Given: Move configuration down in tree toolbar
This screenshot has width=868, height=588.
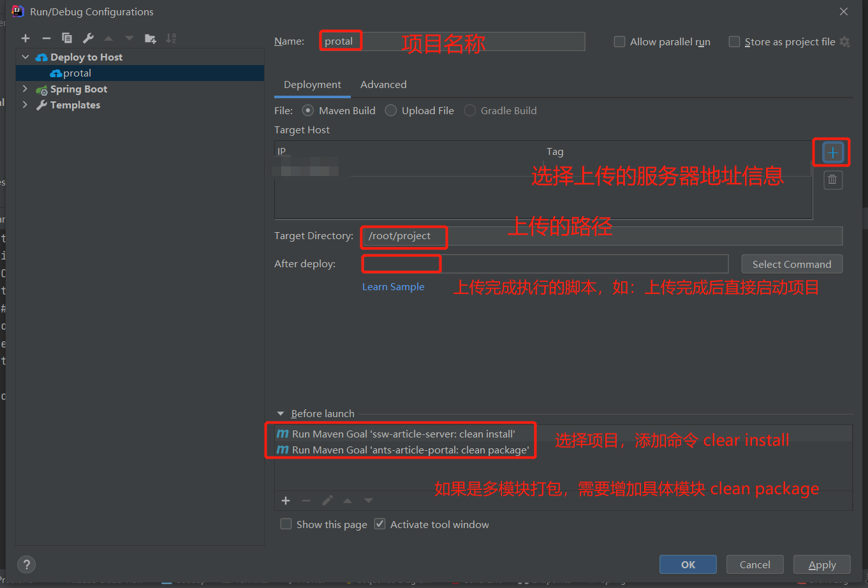Looking at the screenshot, I should click(x=129, y=38).
